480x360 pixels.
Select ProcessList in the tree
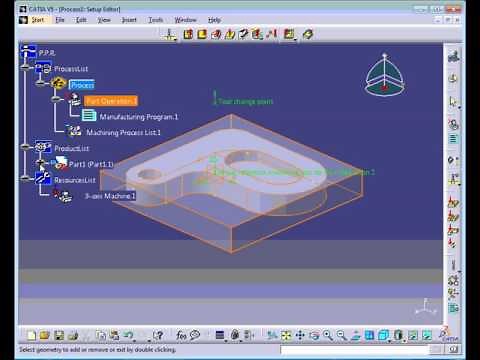(71, 69)
